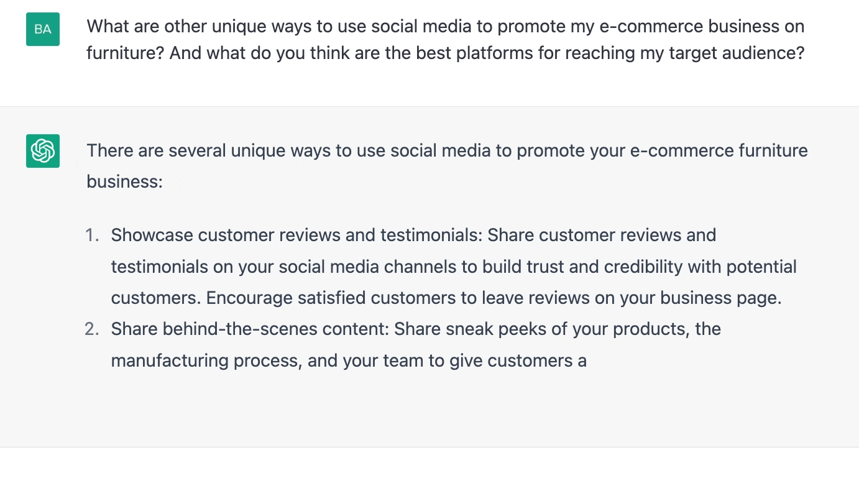Click the line starting 'testimonials on your social media'
The width and height of the screenshot is (859, 504).
pyautogui.click(x=454, y=267)
